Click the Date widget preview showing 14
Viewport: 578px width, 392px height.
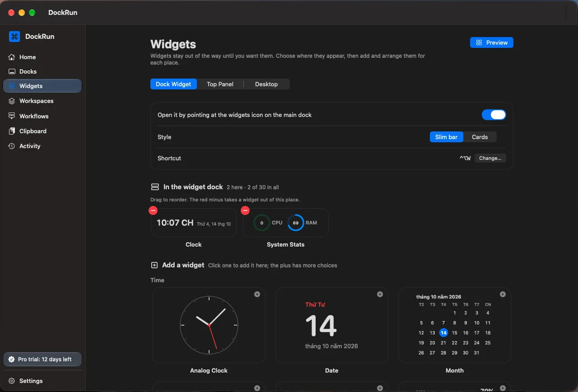pyautogui.click(x=332, y=325)
